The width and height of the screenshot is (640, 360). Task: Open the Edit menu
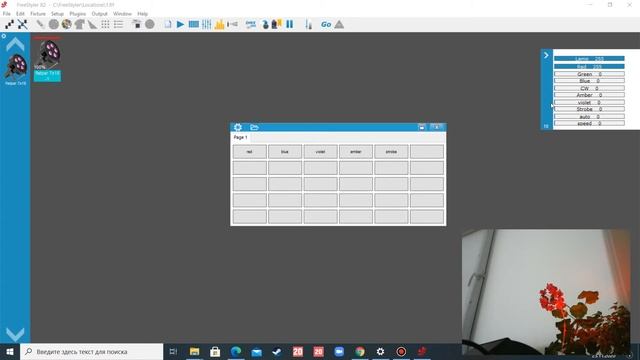point(20,14)
